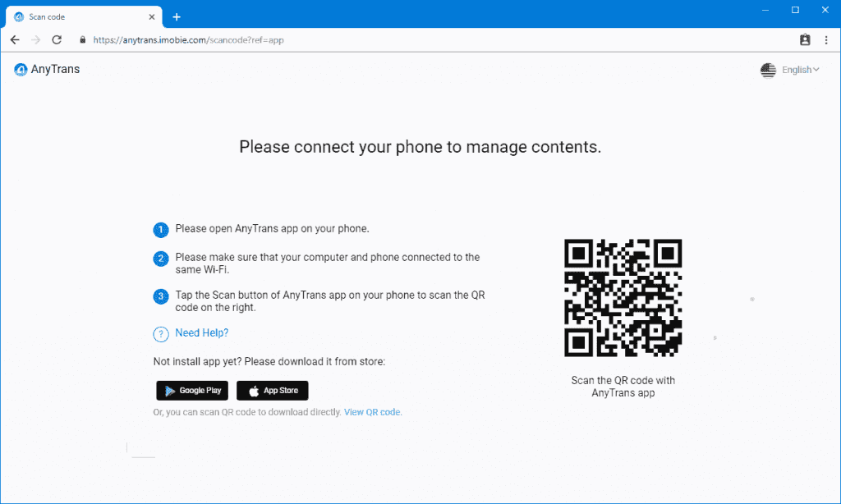The image size is (841, 504).
Task: Reload the page with refresh icon
Action: [x=57, y=39]
